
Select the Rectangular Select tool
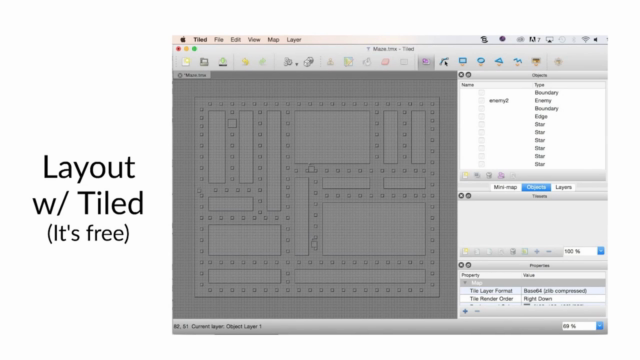click(404, 62)
